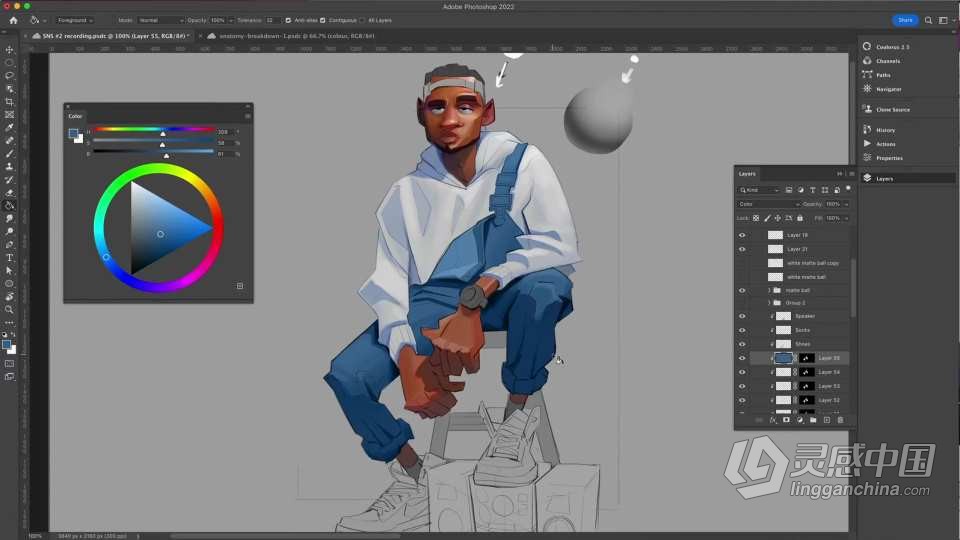Select the Clone Stamp tool

point(9,167)
